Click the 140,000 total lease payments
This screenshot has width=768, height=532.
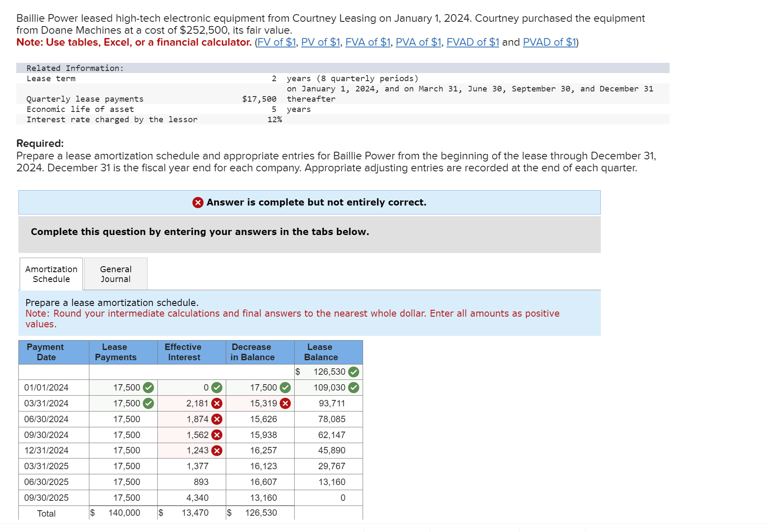(124, 513)
